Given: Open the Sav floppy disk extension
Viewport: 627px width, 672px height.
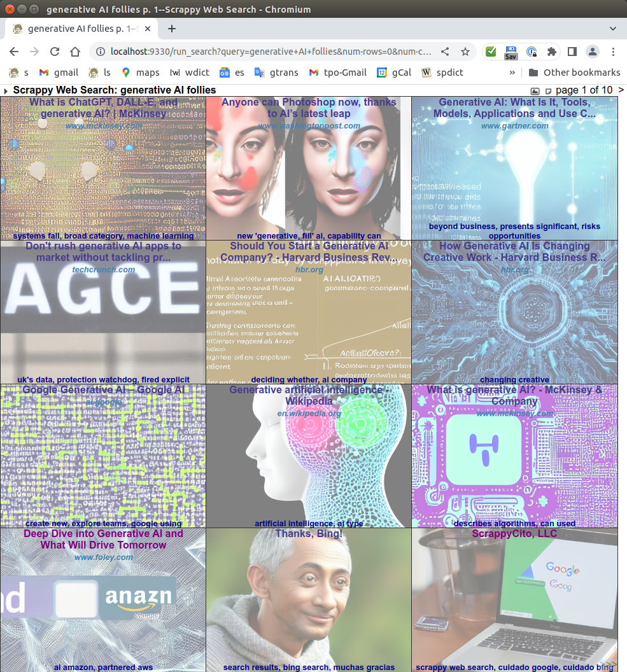Looking at the screenshot, I should pyautogui.click(x=511, y=52).
